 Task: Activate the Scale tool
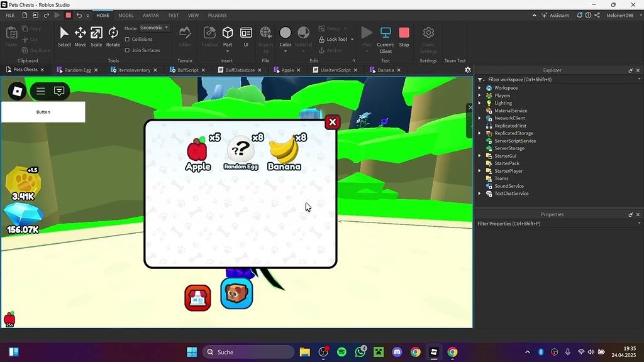pos(96,37)
